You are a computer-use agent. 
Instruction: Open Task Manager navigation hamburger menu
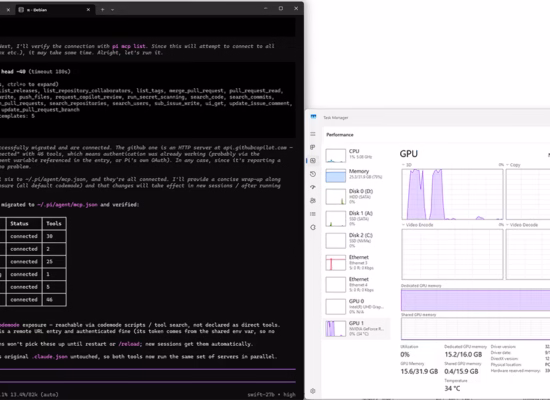click(313, 134)
